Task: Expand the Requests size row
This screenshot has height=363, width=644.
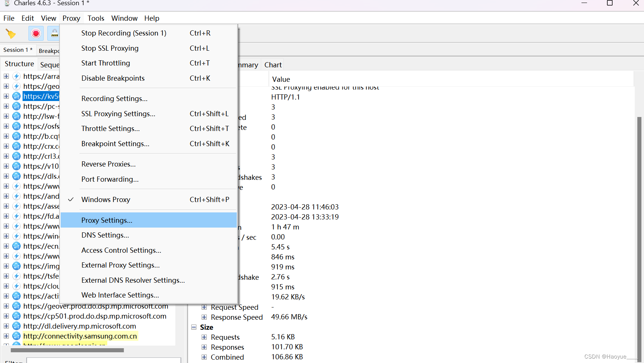Action: (x=204, y=337)
